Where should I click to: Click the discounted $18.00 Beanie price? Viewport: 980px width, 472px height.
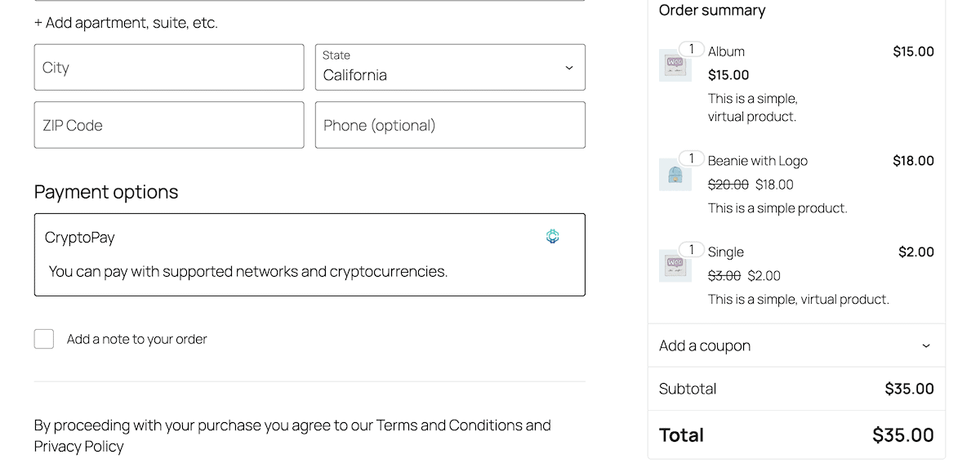coord(773,185)
